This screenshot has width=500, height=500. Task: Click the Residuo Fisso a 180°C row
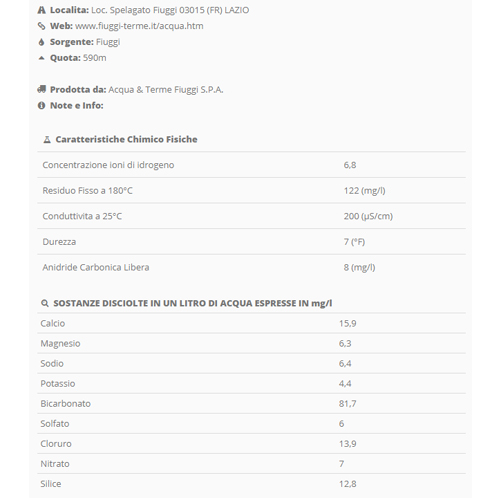[251, 191]
